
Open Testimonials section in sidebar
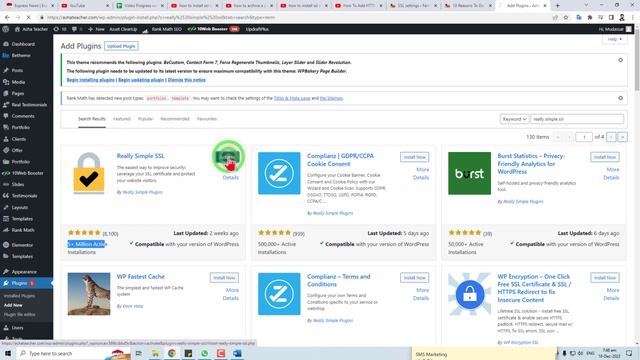click(x=24, y=196)
